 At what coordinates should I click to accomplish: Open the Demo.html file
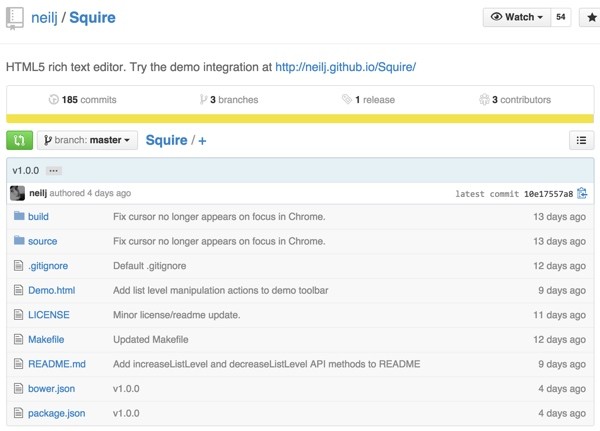52,291
